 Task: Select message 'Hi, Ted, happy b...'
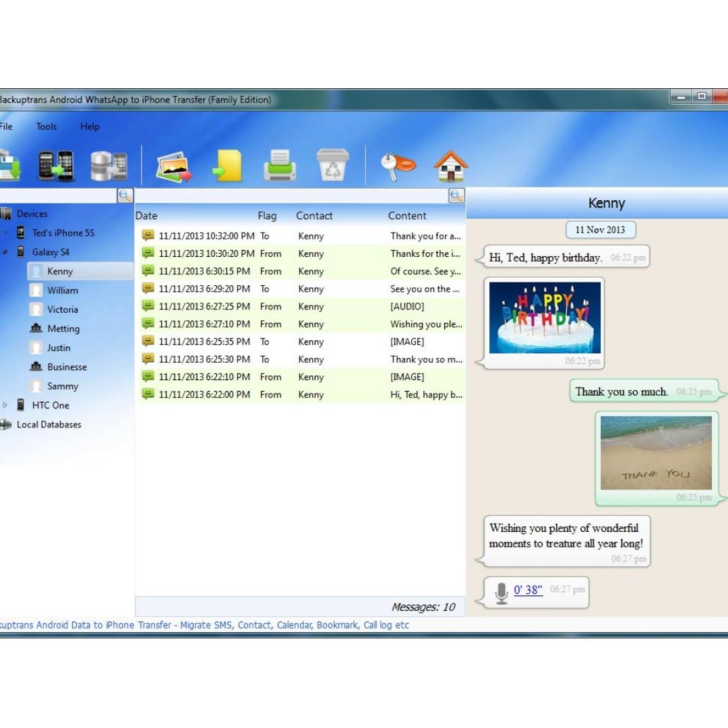(302, 394)
